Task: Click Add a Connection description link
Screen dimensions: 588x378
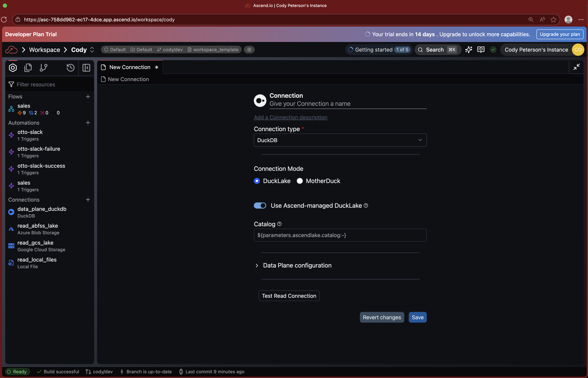Action: (290, 117)
